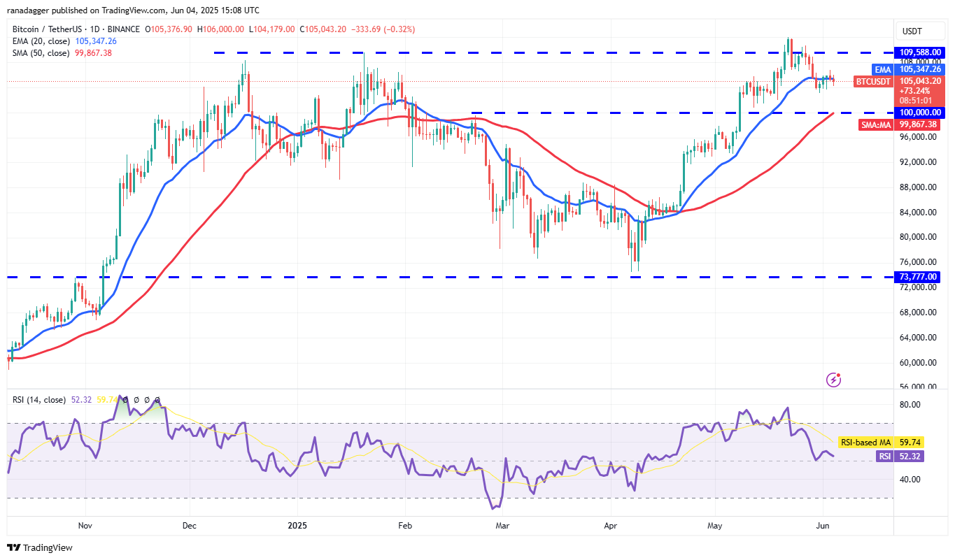Click the 109,588.00 resistance price label
This screenshot has width=955, height=560.
pyautogui.click(x=920, y=52)
